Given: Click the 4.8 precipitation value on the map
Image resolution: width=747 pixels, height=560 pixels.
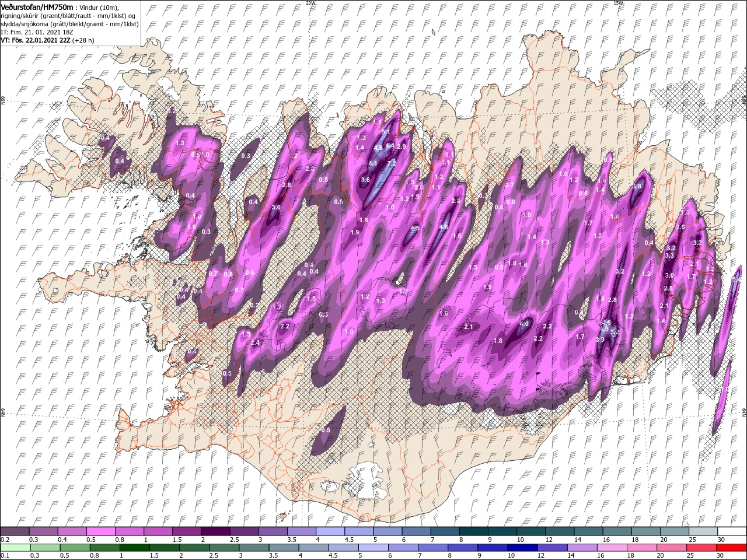Looking at the screenshot, I should pos(378,148).
